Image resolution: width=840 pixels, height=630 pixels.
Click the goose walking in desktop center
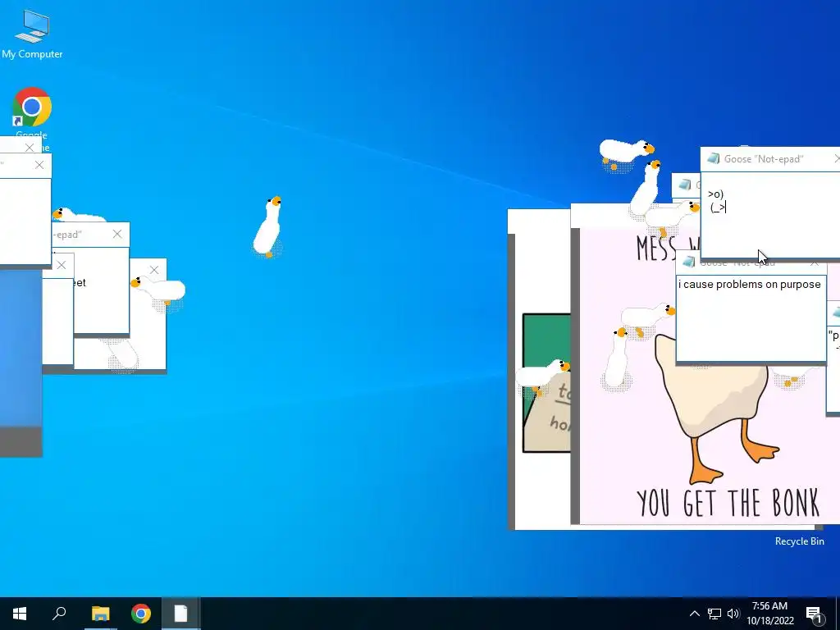pyautogui.click(x=268, y=227)
